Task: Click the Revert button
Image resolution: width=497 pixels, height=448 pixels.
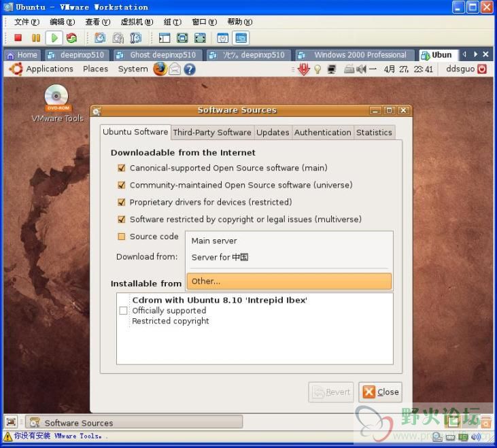Action: click(x=331, y=392)
